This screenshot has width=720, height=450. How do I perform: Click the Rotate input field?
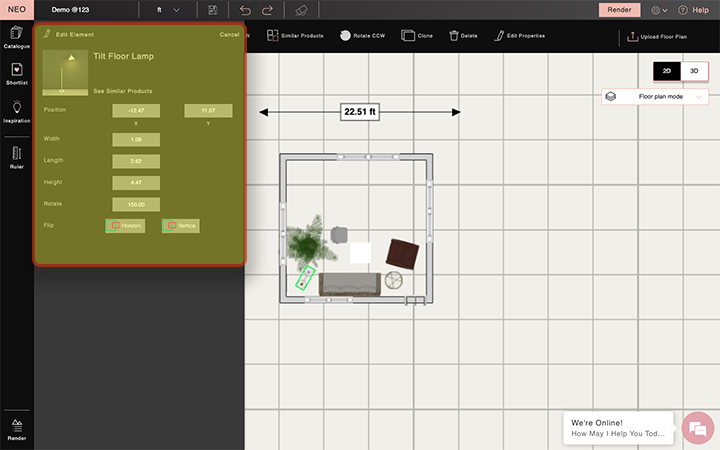tap(136, 204)
